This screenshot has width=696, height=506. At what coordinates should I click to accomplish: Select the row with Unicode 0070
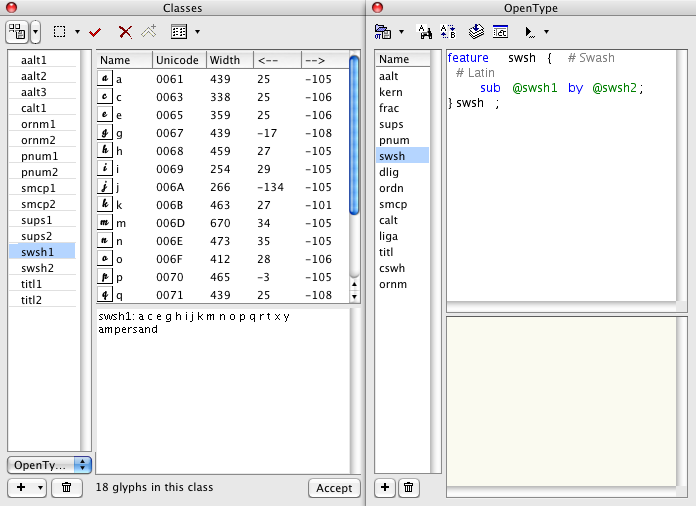coord(223,277)
